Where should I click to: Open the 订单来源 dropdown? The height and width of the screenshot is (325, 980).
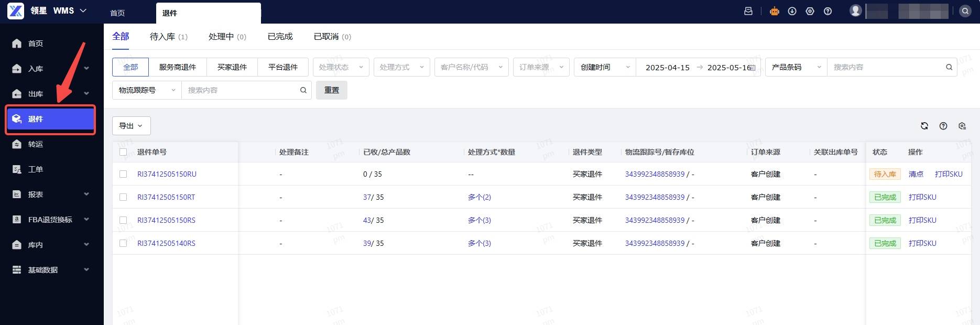(541, 67)
